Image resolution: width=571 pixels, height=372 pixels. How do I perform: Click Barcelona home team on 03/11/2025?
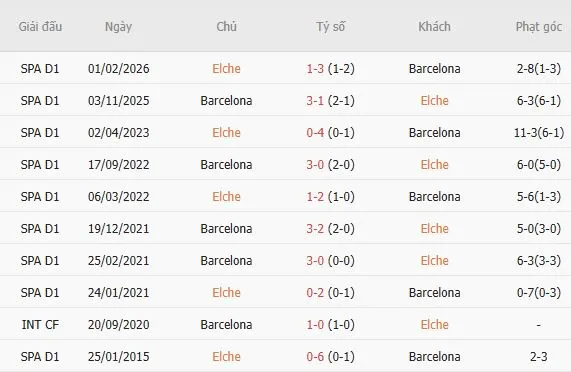tap(226, 100)
